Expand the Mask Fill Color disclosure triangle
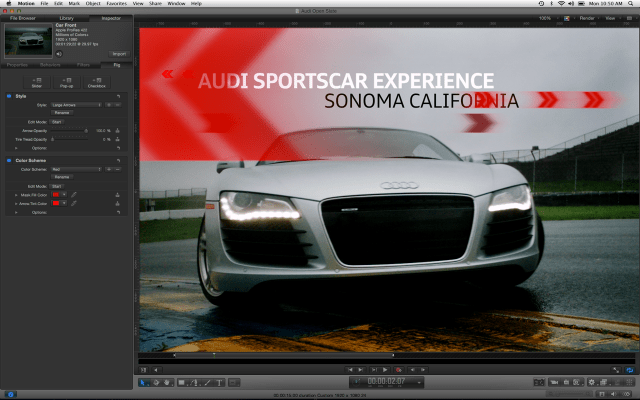 (x=15, y=194)
